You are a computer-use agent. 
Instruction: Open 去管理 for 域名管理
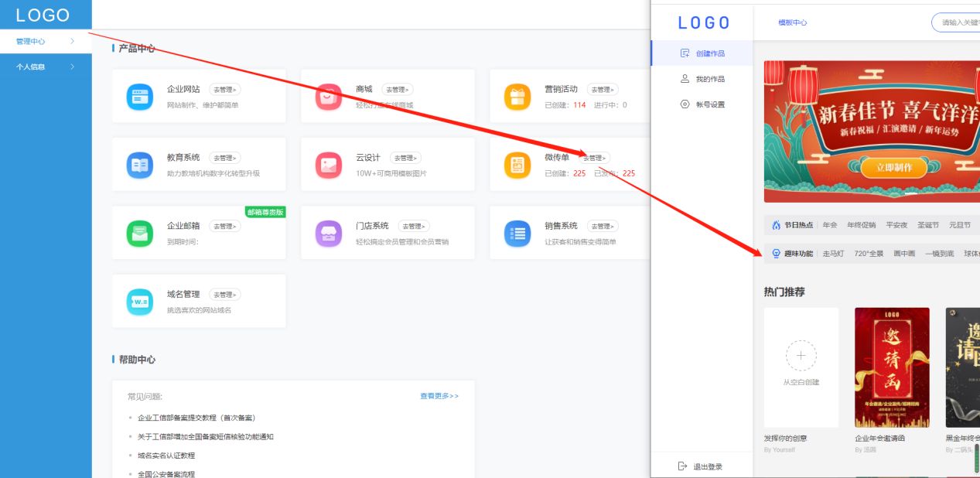(225, 295)
